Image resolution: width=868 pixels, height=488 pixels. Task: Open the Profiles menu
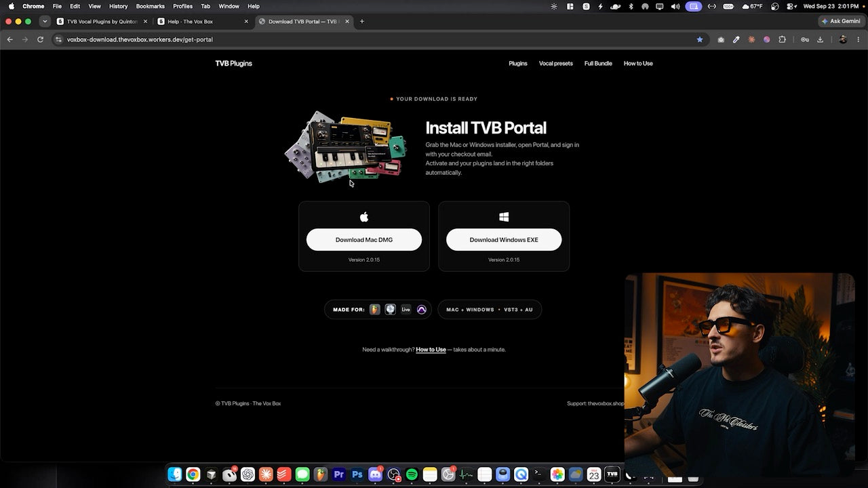[x=183, y=6]
